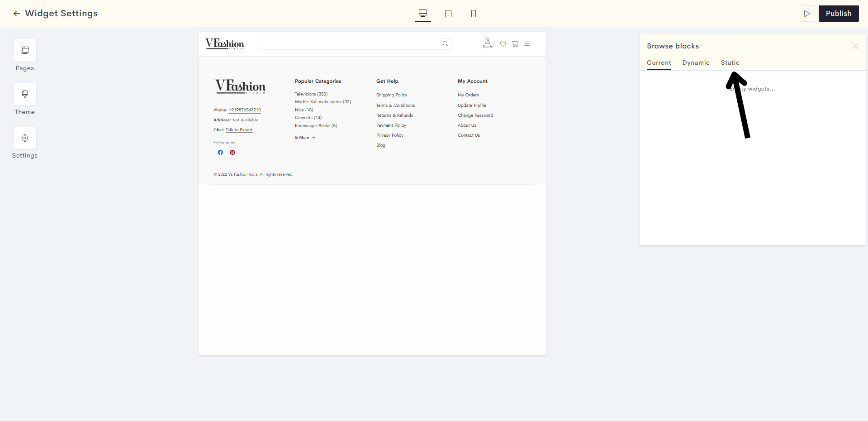Open the hamburger menu icon
The height and width of the screenshot is (421, 868).
527,44
